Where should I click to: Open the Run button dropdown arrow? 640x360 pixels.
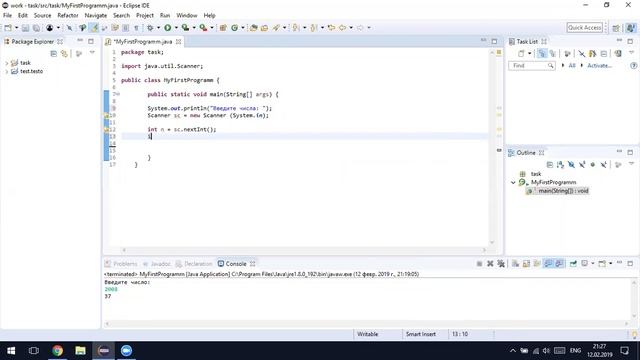176,28
